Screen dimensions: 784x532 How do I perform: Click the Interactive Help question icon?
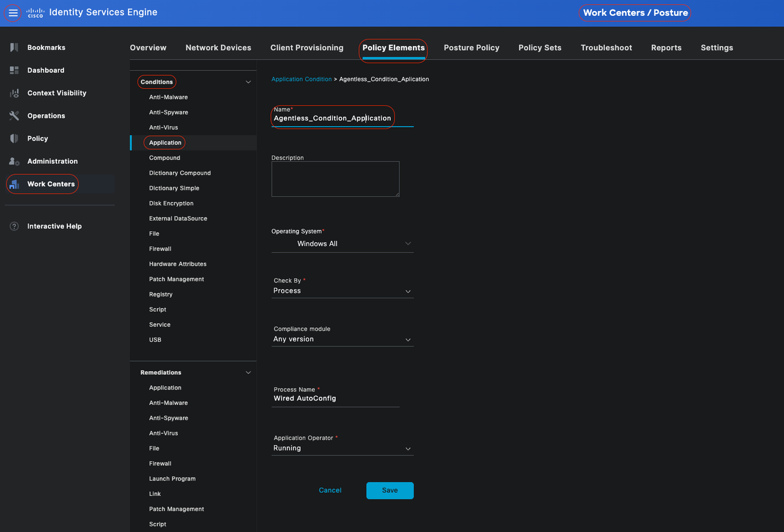coord(14,226)
